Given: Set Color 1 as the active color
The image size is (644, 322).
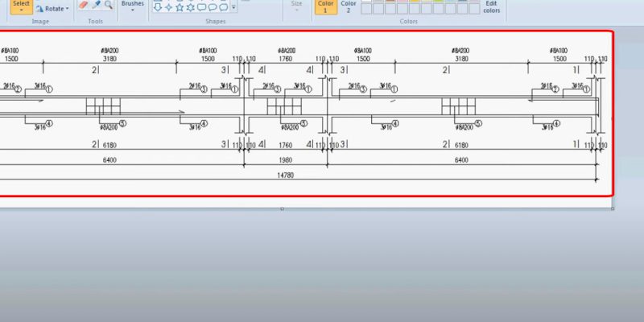Looking at the screenshot, I should click(x=325, y=6).
